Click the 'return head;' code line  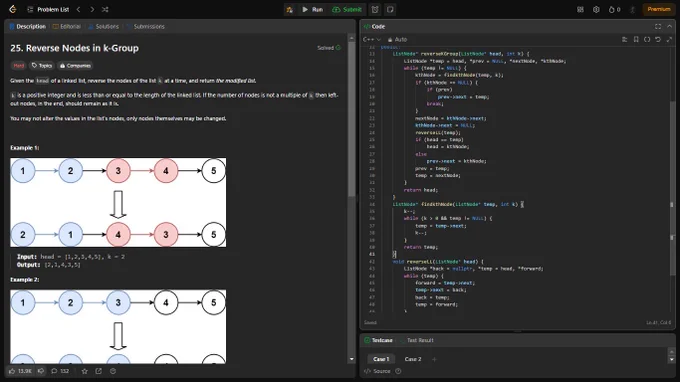coord(420,190)
